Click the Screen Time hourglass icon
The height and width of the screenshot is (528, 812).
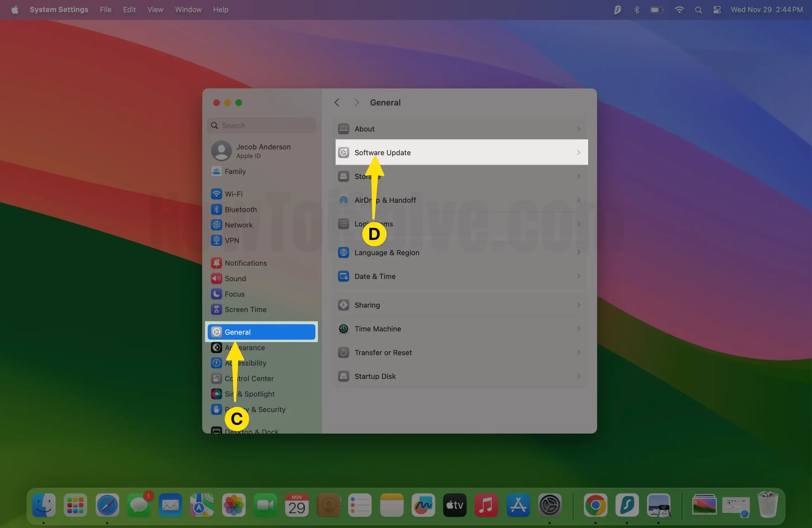[216, 310]
